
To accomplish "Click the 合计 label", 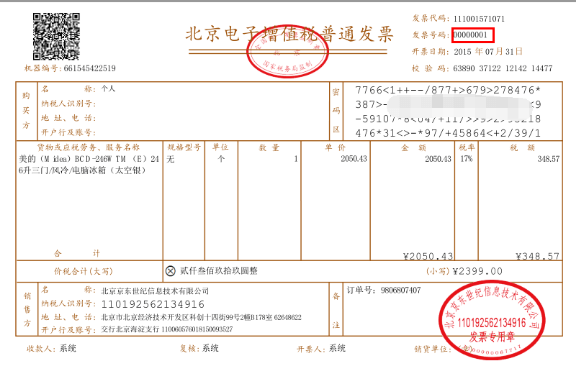I will [77, 253].
